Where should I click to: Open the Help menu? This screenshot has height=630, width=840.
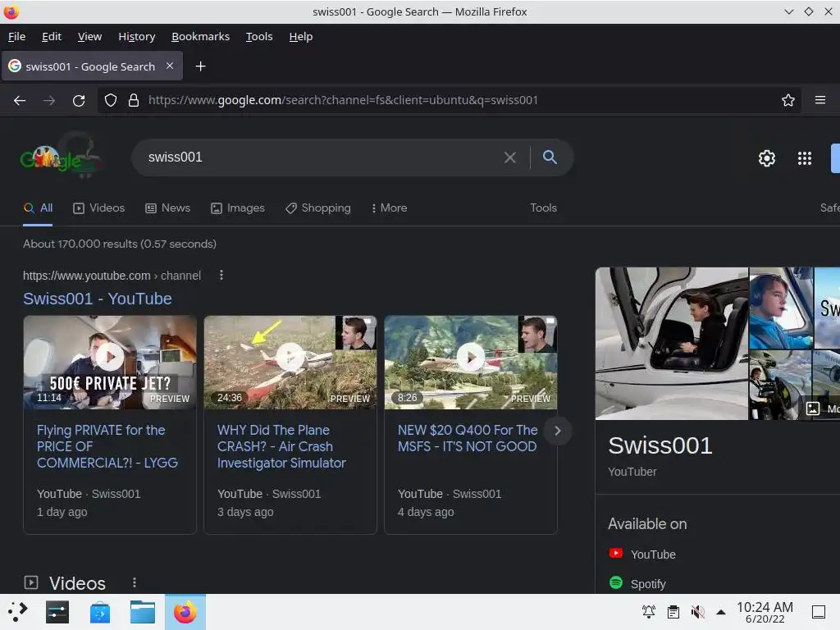[x=300, y=36]
